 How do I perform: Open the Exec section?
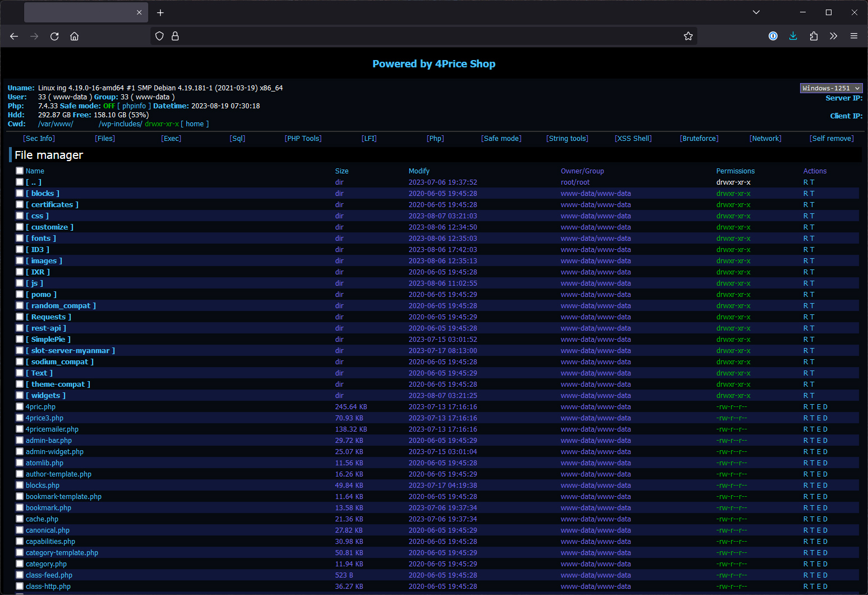click(x=171, y=139)
